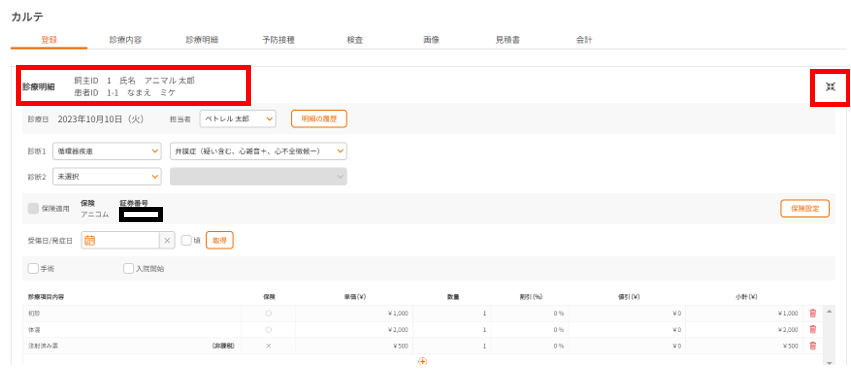Click the アニコム insurance name
Image resolution: width=851 pixels, height=381 pixels.
pos(94,214)
